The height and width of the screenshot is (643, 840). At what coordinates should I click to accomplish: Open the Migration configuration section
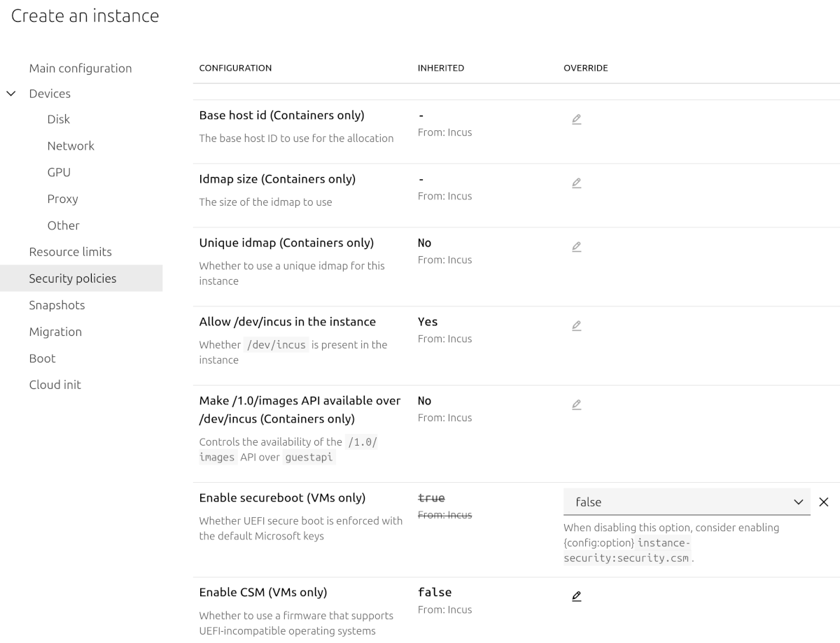(55, 332)
